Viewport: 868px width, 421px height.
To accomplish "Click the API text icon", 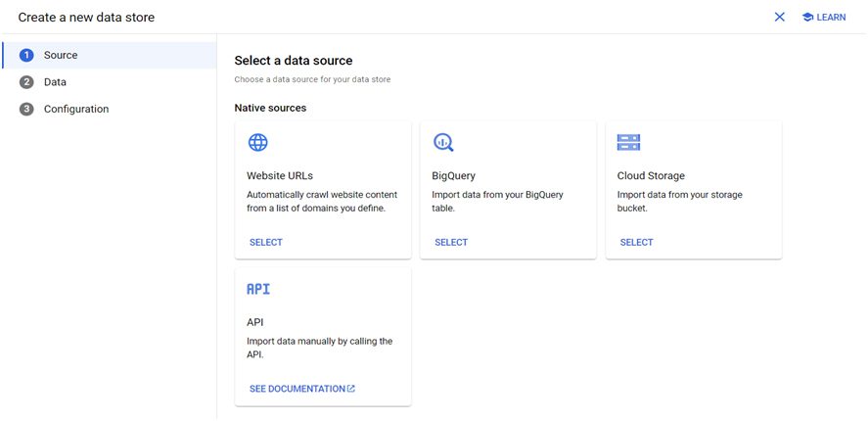I will pyautogui.click(x=258, y=289).
